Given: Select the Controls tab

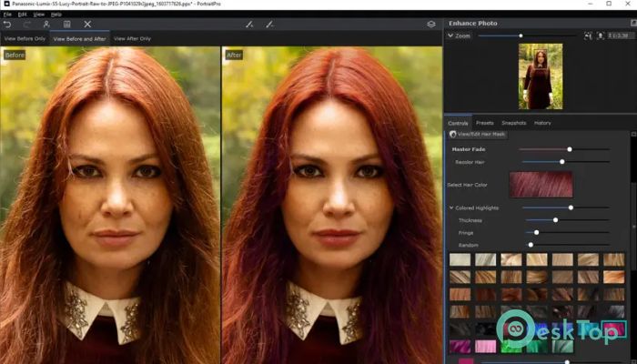Looking at the screenshot, I should [x=458, y=123].
